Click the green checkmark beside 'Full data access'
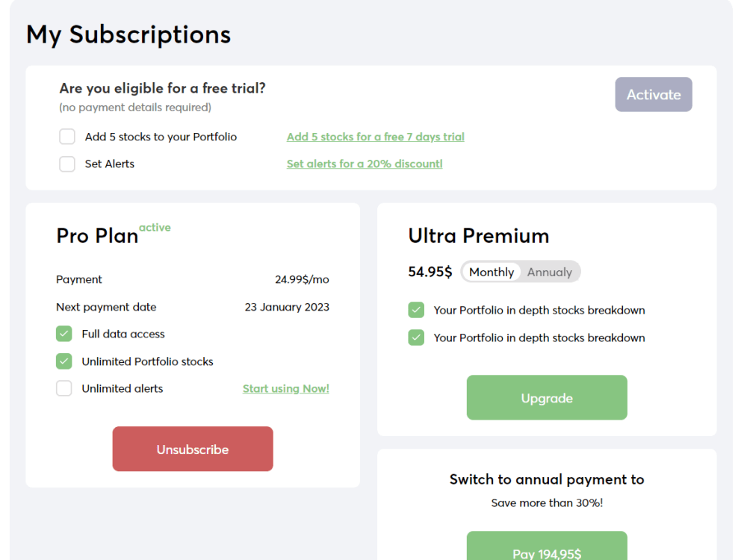 pos(63,334)
